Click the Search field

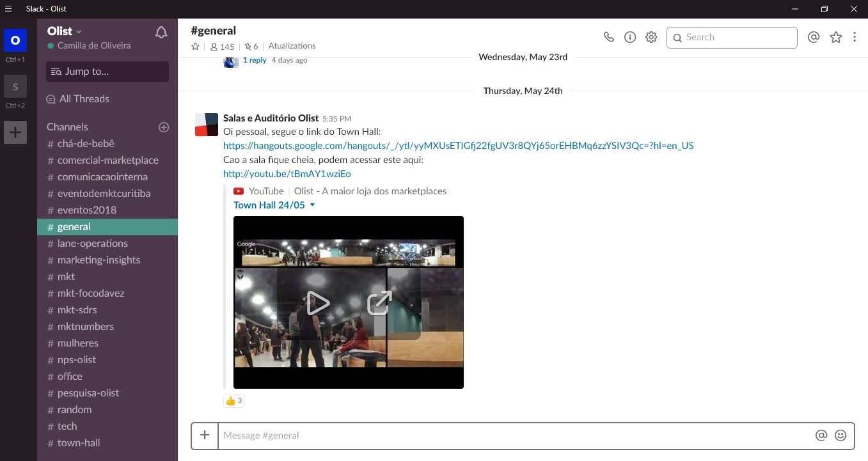pyautogui.click(x=732, y=38)
